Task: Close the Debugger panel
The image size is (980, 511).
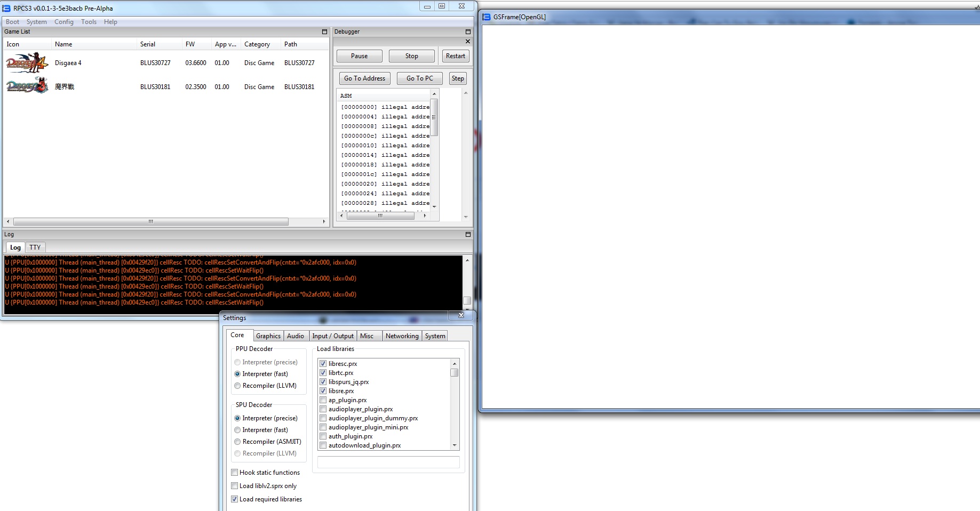Action: coord(468,42)
